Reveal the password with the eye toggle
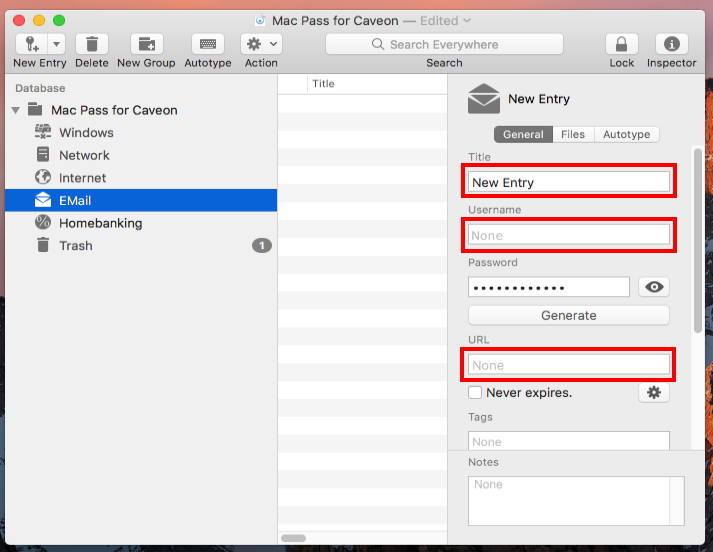The image size is (713, 552). (x=654, y=287)
